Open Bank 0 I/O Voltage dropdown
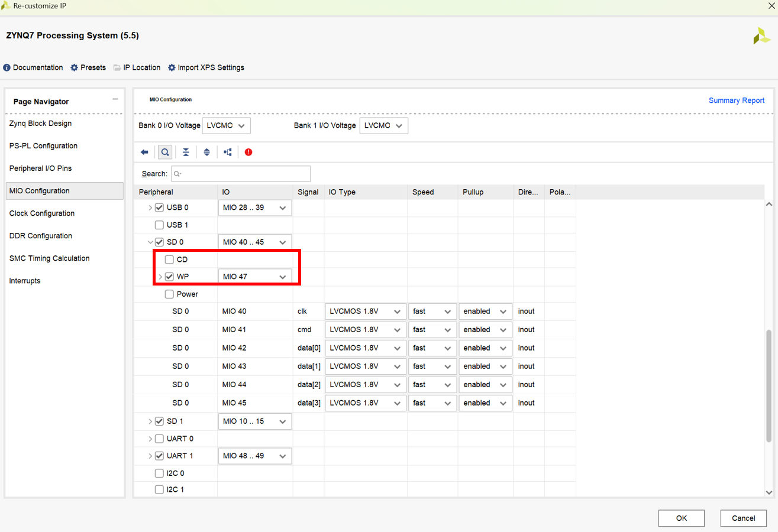778x532 pixels. 227,125
